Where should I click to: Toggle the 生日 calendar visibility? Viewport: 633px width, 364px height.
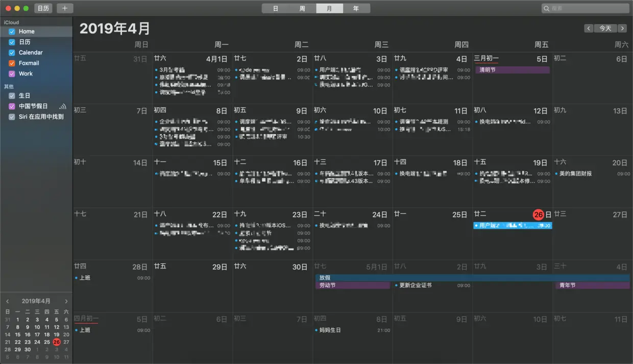(11, 95)
